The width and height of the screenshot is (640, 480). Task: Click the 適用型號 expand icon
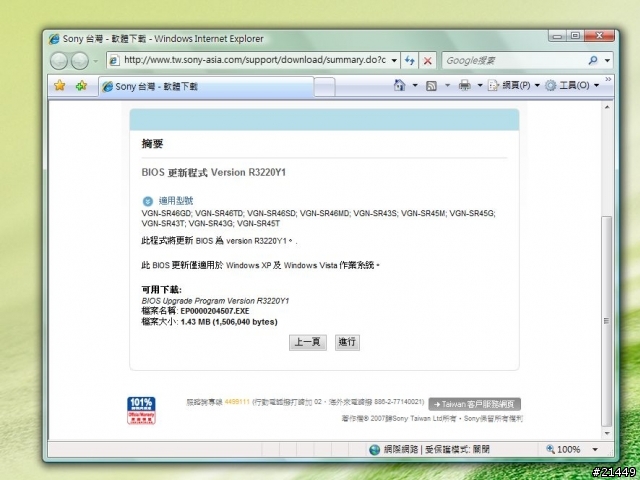(147, 201)
